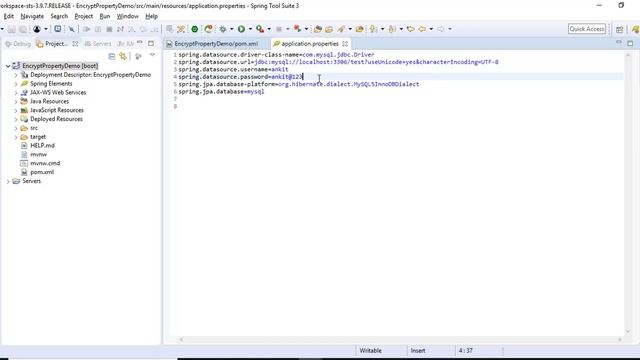Image resolution: width=640 pixels, height=360 pixels.
Task: Select pom.xml file in Project Explorer
Action: click(42, 172)
